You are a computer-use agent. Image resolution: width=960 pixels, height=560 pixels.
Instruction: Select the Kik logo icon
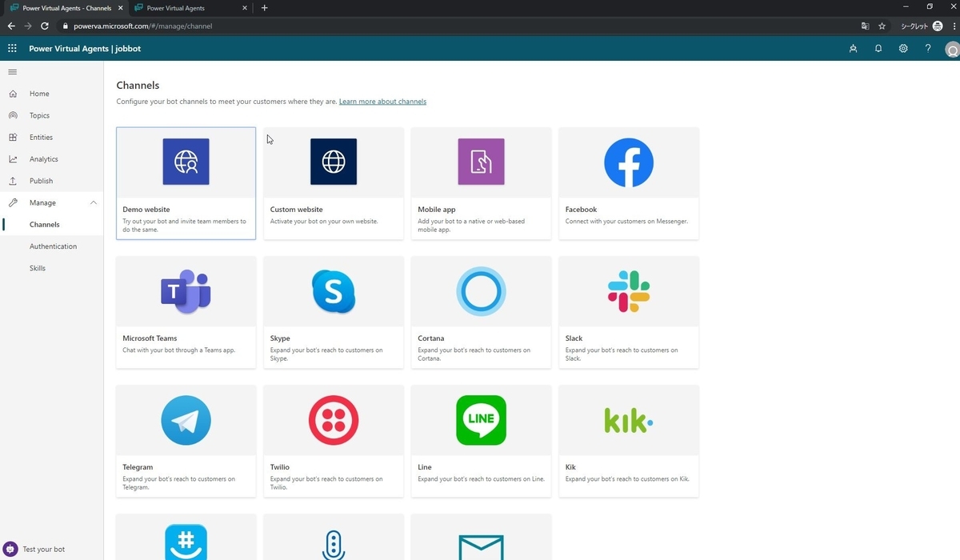(x=629, y=420)
